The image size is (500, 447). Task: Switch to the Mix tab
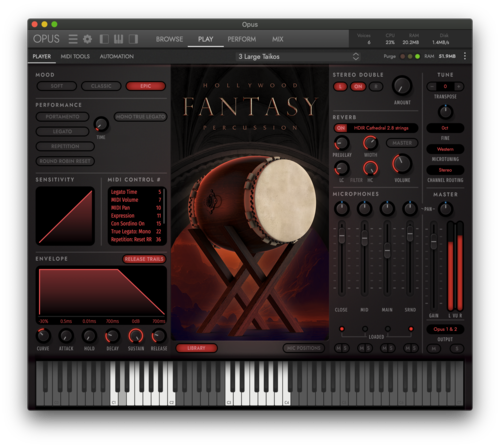[277, 39]
